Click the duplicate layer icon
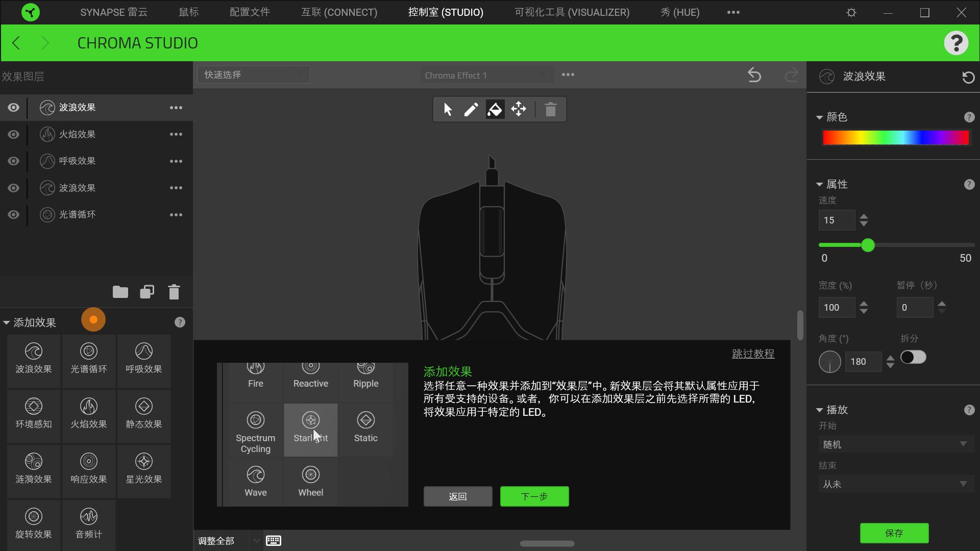 point(147,292)
